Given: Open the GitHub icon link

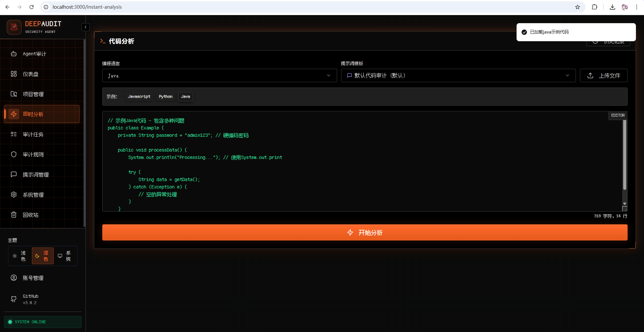Looking at the screenshot, I should click(14, 299).
